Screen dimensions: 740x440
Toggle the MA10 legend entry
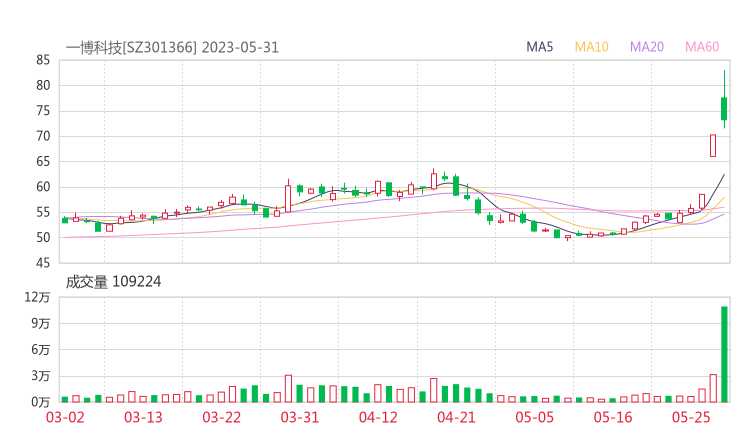point(591,47)
